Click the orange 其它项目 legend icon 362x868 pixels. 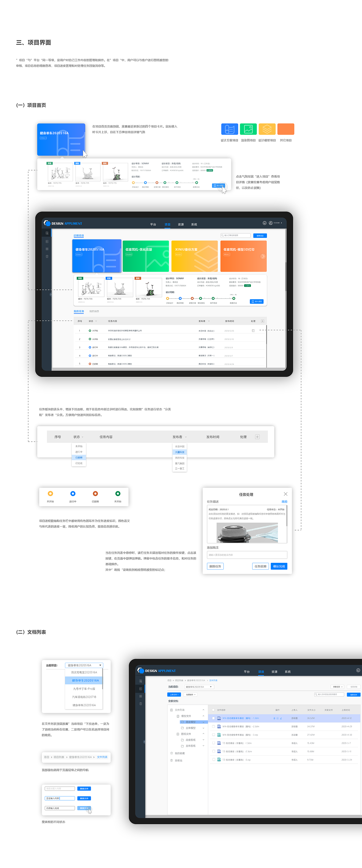click(x=286, y=129)
